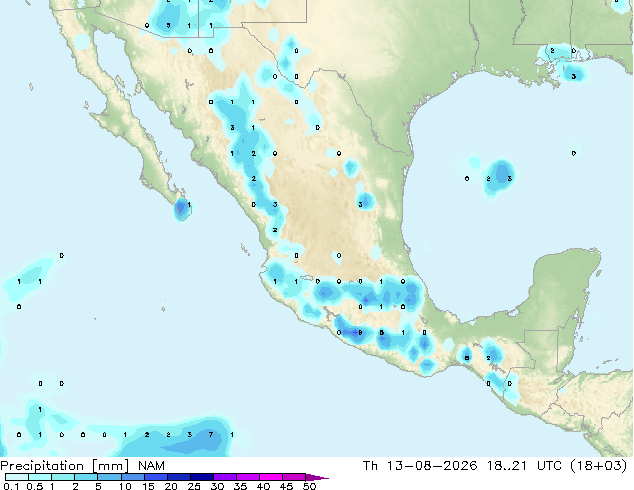The width and height of the screenshot is (634, 490).
Task: Click the 45–50 mm legend color swatch
Action: (294, 477)
